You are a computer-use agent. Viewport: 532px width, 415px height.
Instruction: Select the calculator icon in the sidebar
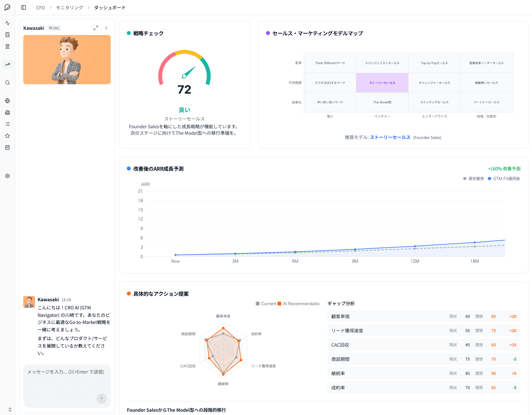point(7,35)
